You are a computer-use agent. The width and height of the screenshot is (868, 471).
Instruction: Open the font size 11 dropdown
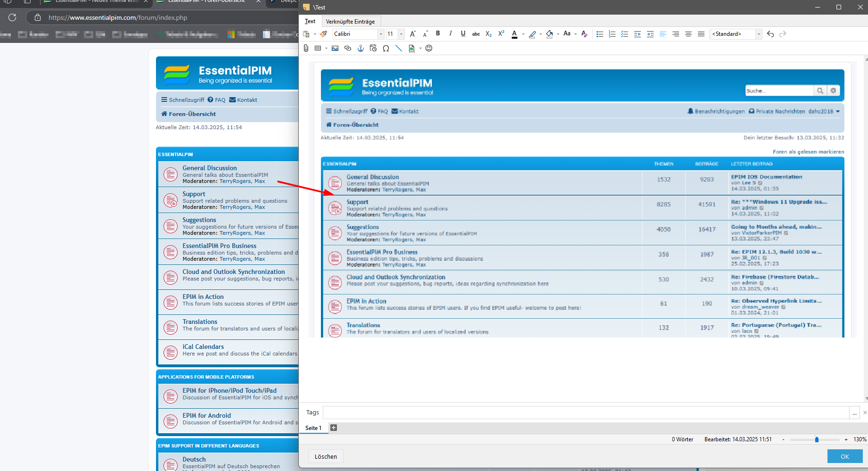tap(401, 34)
